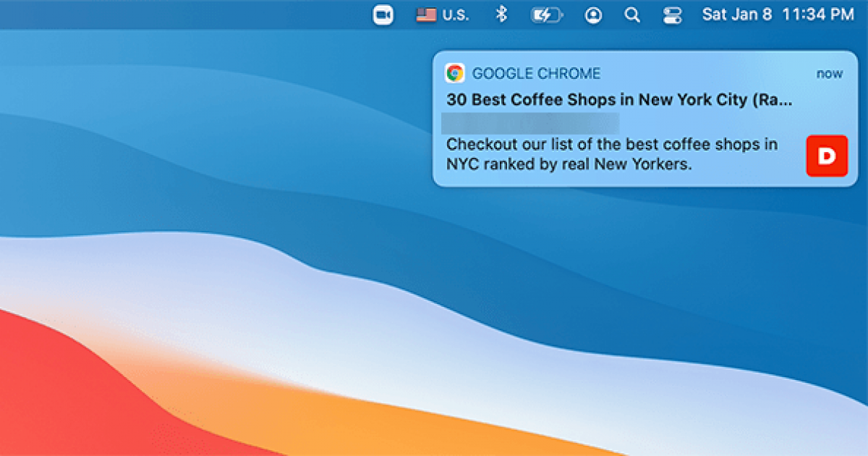Image resolution: width=868 pixels, height=456 pixels.
Task: Open the U.S. input source menu
Action: (x=442, y=14)
